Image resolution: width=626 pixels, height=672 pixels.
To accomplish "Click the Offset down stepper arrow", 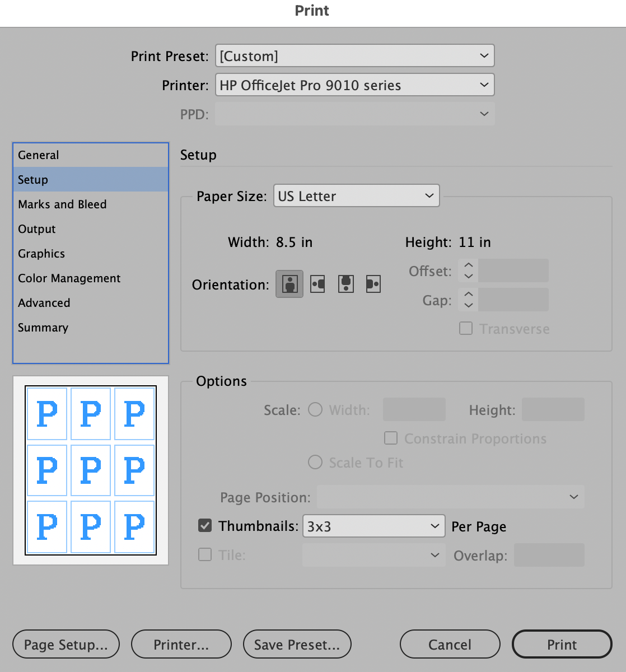I will tap(468, 276).
